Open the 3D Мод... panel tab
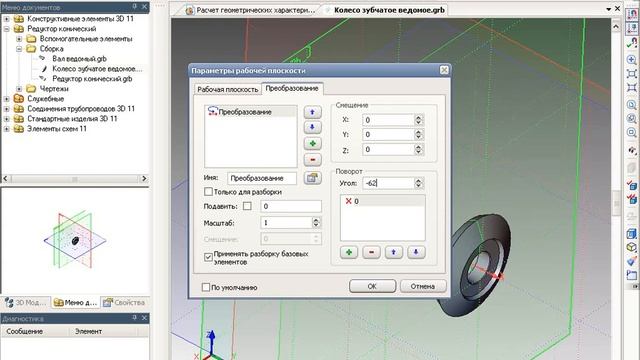640x360 pixels. (26, 302)
